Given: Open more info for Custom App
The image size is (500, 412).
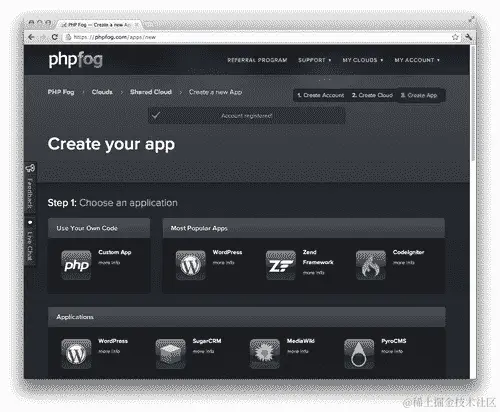Looking at the screenshot, I should point(109,263).
